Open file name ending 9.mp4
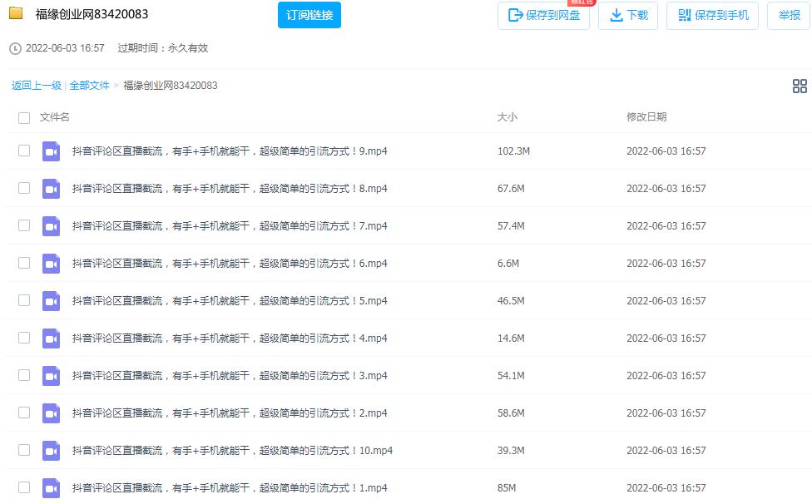 (230, 151)
